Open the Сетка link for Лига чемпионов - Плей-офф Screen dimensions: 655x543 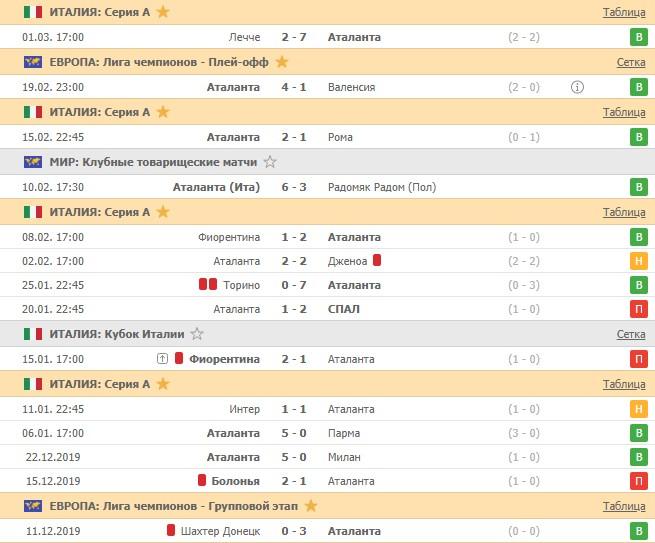631,62
